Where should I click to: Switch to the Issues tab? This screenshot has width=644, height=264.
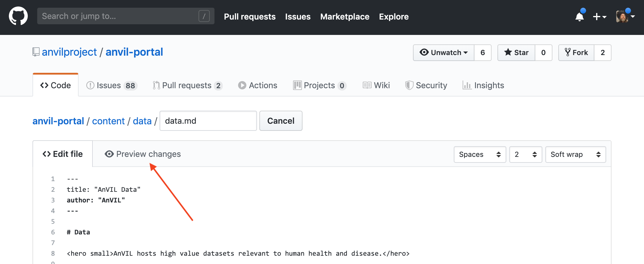(112, 85)
